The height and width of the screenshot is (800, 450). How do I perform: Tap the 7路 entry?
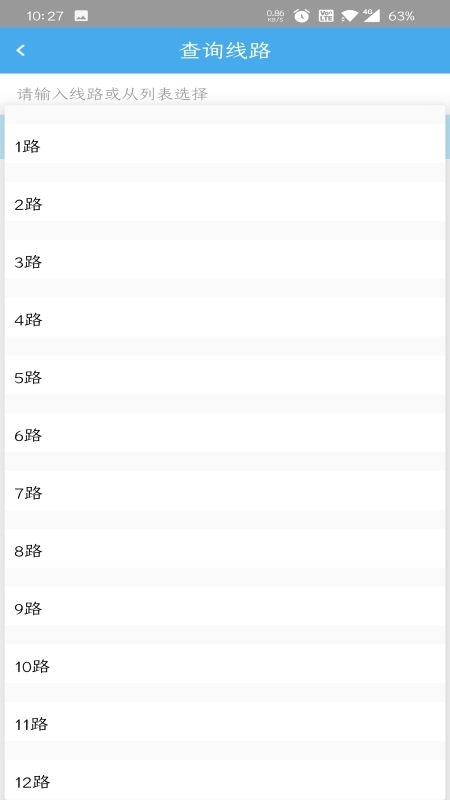[225, 493]
